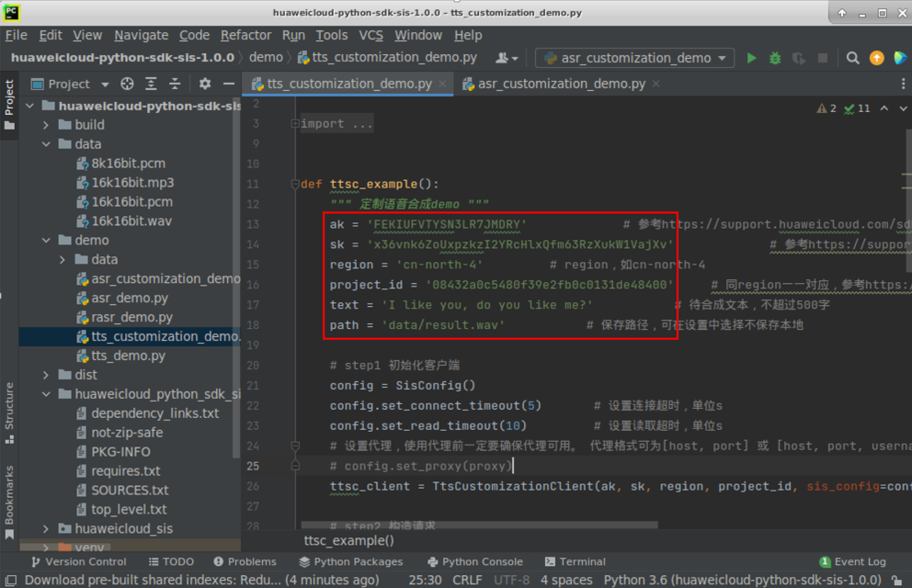Screen dimensions: 912x588
Task: Collapse the top-level data folder
Action: click(46, 144)
